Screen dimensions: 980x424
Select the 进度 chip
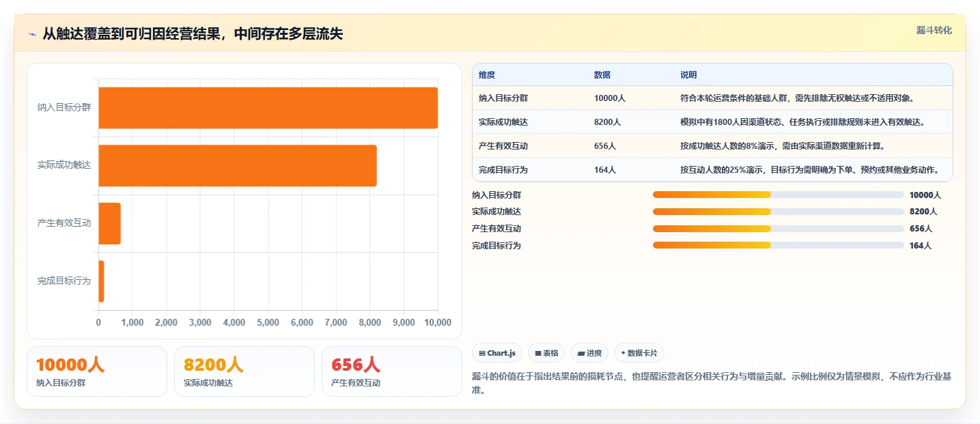point(589,353)
